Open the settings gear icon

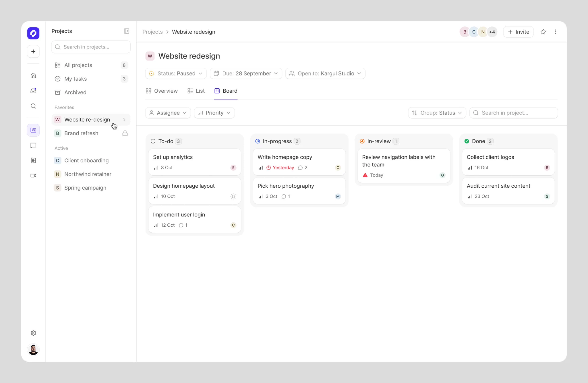click(33, 333)
